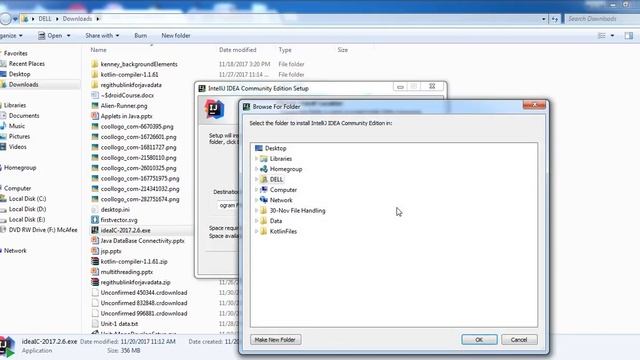Viewport: 640px width, 360px height.
Task: Open Share with menu in Explorer
Action: [102, 36]
